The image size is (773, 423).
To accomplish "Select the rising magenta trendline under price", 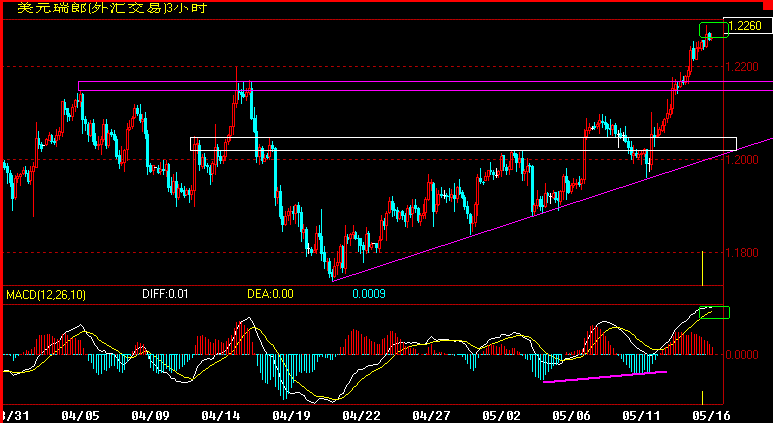I will pyautogui.click(x=552, y=210).
